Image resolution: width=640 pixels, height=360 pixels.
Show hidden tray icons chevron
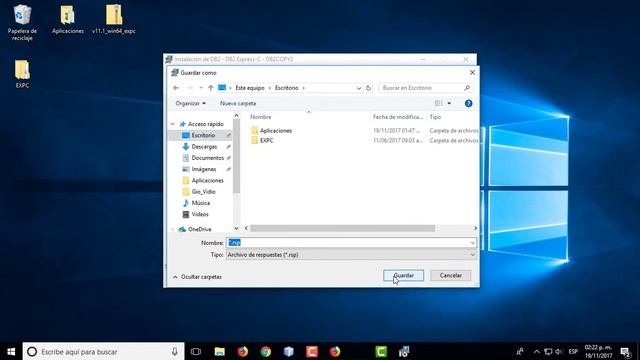pyautogui.click(x=537, y=351)
